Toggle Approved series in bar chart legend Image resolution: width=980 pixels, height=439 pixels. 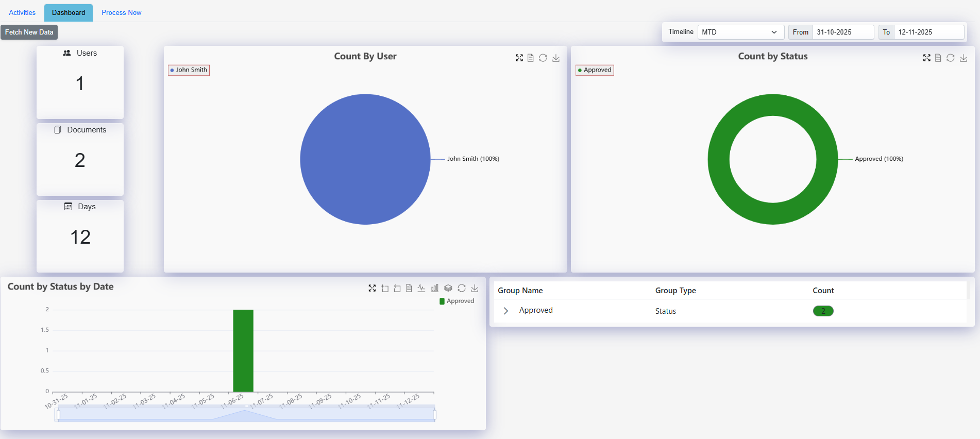tap(457, 301)
